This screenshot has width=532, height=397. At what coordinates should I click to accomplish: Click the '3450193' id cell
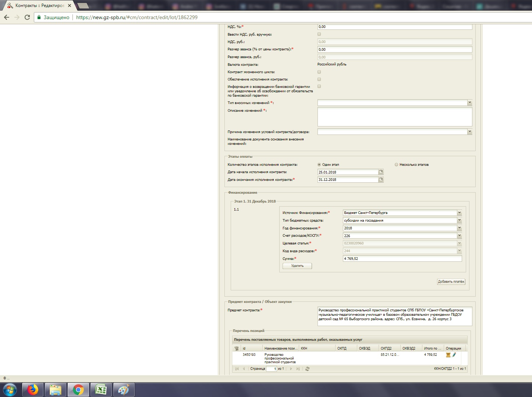(x=249, y=355)
